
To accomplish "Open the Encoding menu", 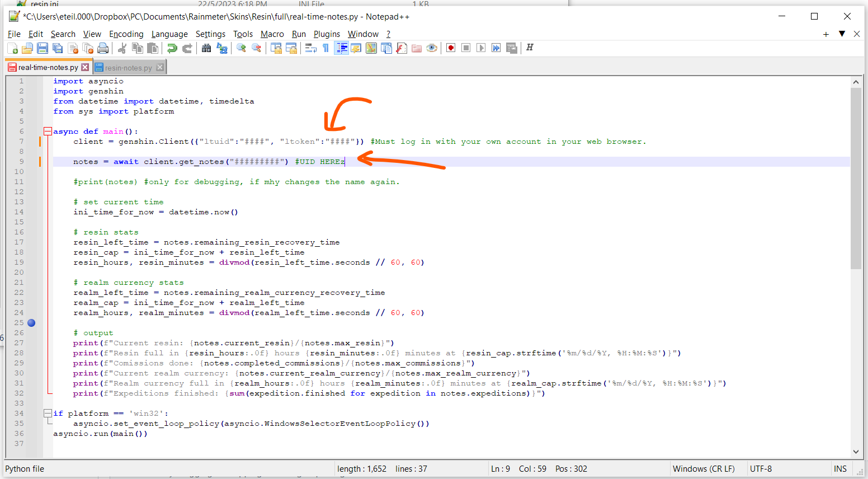I will pyautogui.click(x=126, y=34).
